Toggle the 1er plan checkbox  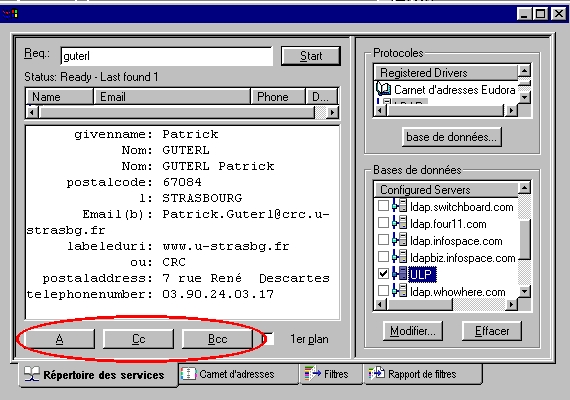click(x=268, y=339)
